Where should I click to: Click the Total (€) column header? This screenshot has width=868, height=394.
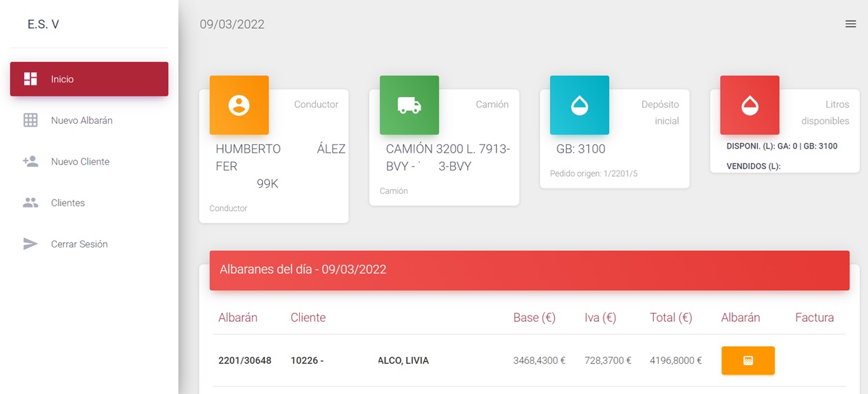[670, 318]
